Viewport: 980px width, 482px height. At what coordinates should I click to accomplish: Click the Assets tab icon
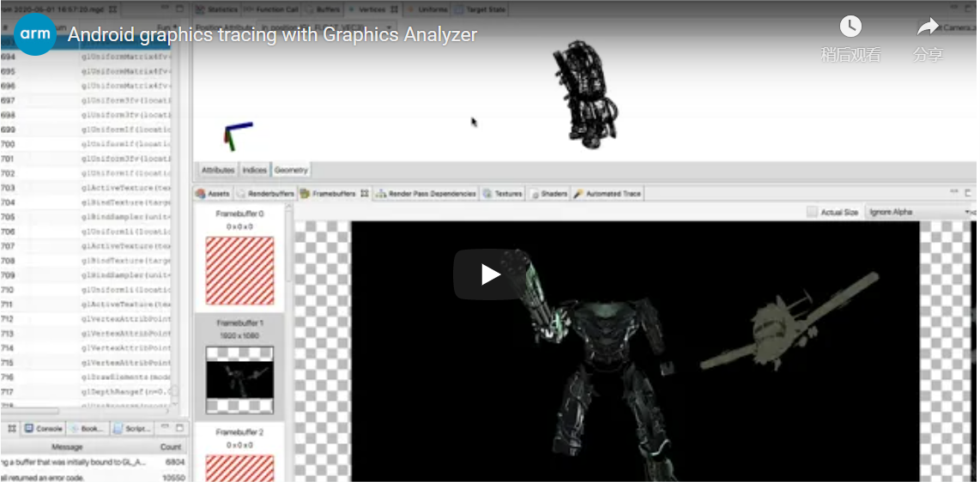201,194
